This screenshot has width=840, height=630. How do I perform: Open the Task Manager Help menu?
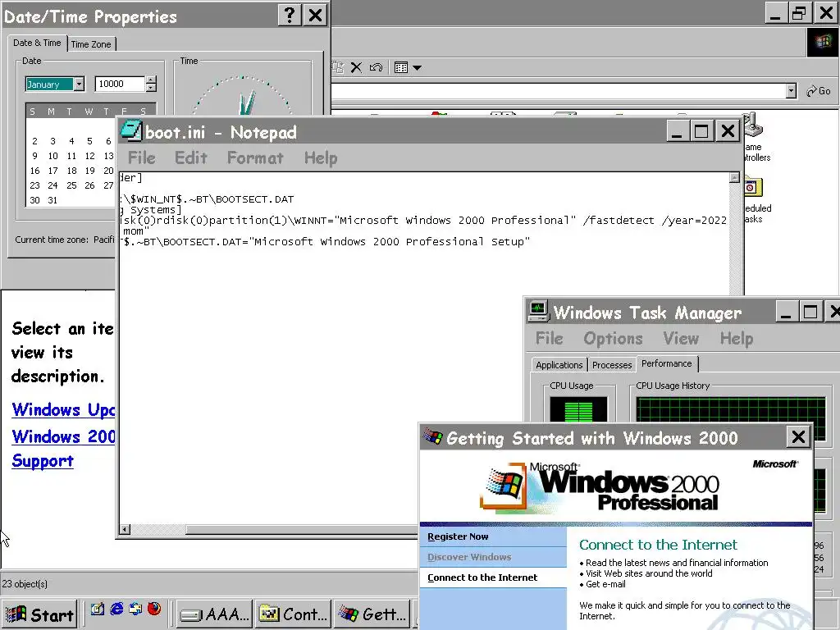(x=737, y=339)
